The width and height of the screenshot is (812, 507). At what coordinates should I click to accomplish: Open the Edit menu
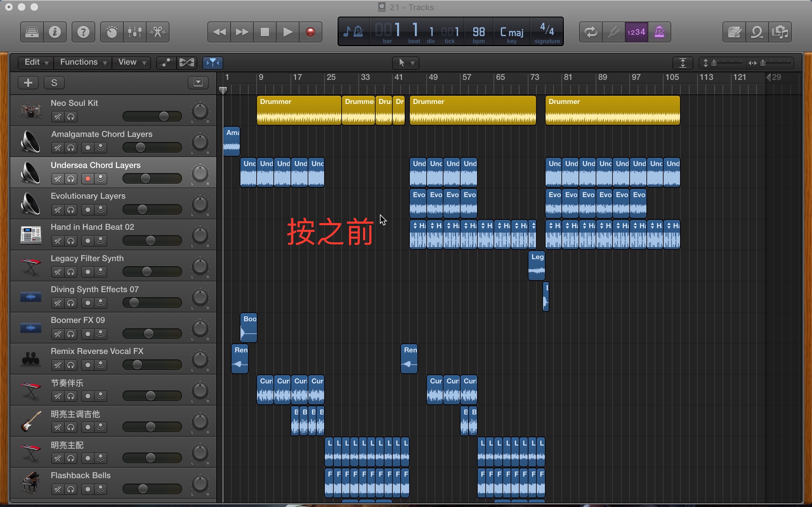click(36, 62)
